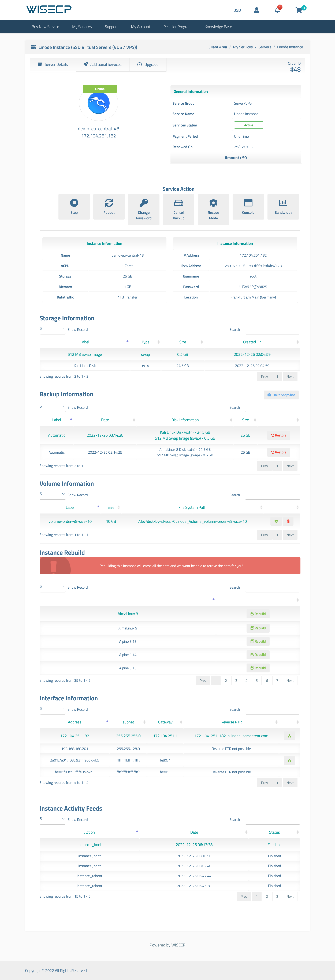335x980 pixels.
Task: Focus Backup Information search field
Action: (x=272, y=407)
